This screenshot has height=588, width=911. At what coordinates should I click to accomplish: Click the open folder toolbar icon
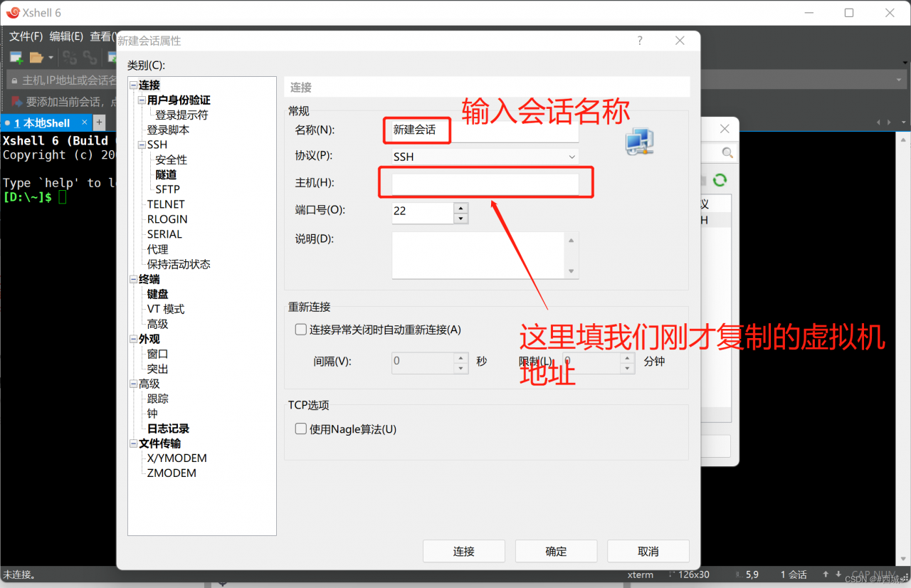pyautogui.click(x=36, y=58)
